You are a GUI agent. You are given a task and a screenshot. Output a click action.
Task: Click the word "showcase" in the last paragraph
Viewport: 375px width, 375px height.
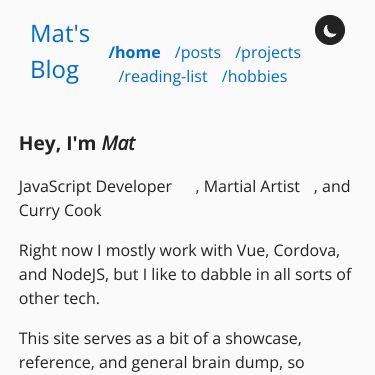pos(261,338)
